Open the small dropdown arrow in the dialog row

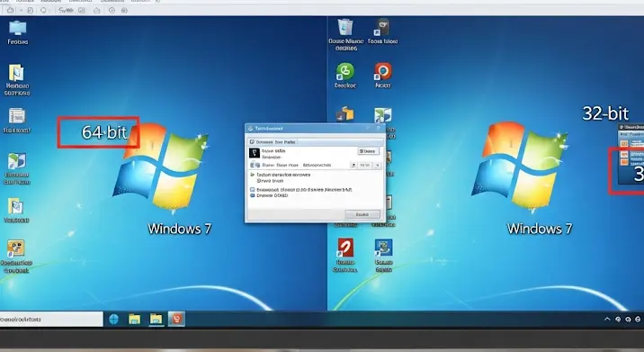tap(353, 166)
